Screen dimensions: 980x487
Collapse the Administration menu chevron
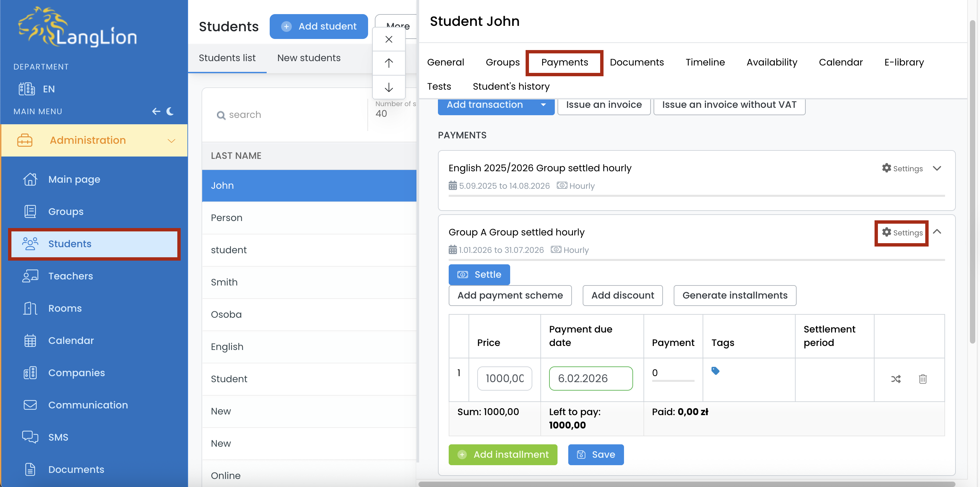pyautogui.click(x=171, y=140)
